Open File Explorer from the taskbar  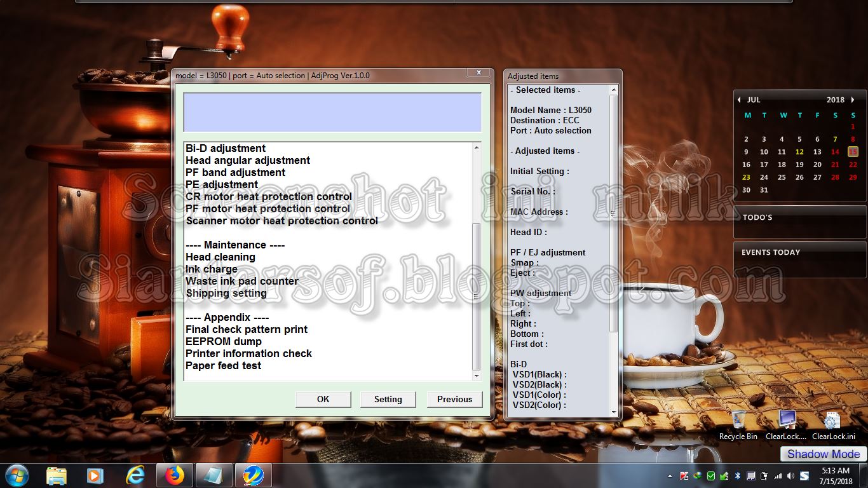(57, 475)
